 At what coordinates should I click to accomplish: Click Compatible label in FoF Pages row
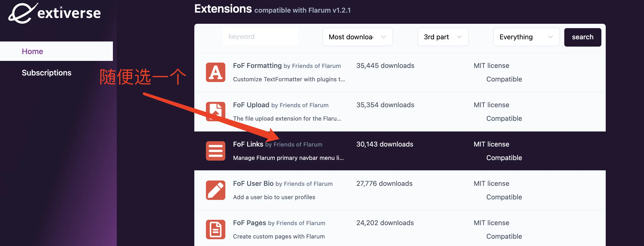point(504,237)
